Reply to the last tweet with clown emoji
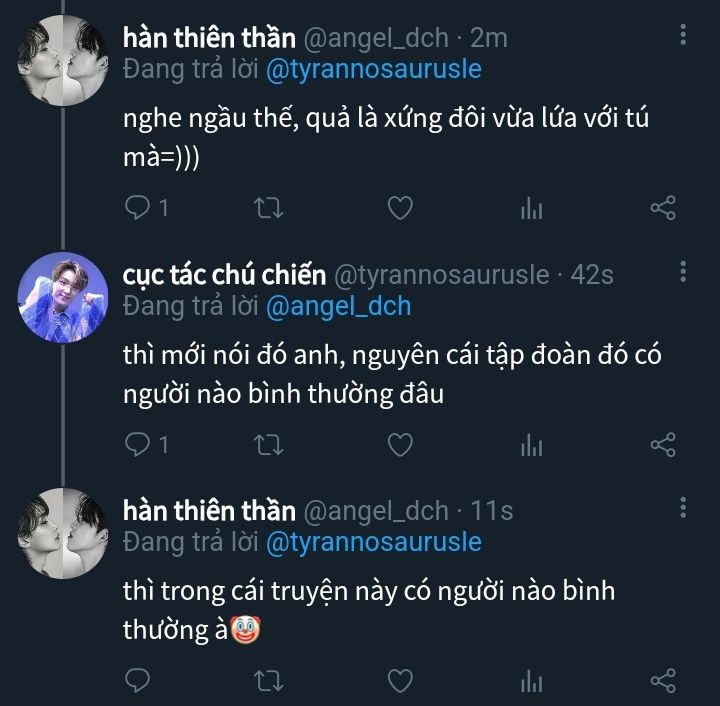Image resolution: width=720 pixels, height=706 pixels. (137, 681)
